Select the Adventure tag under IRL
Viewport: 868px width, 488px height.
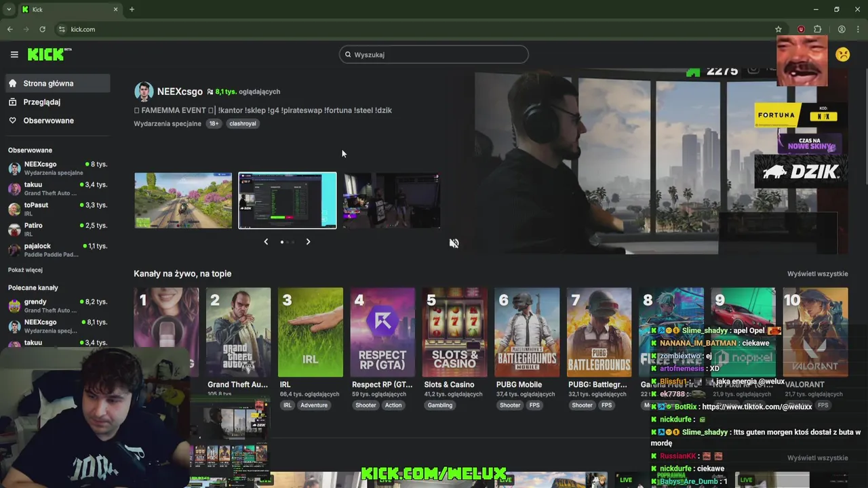click(314, 405)
